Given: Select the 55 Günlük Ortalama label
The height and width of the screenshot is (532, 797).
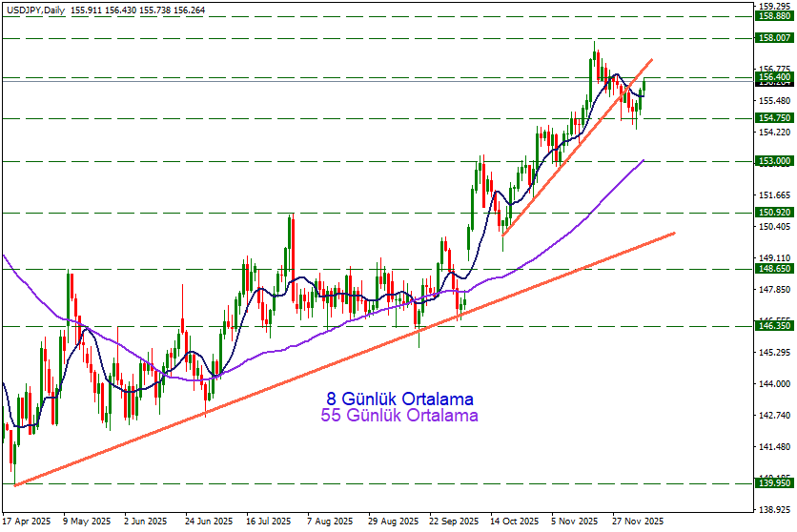Looking at the screenshot, I should pos(399,416).
